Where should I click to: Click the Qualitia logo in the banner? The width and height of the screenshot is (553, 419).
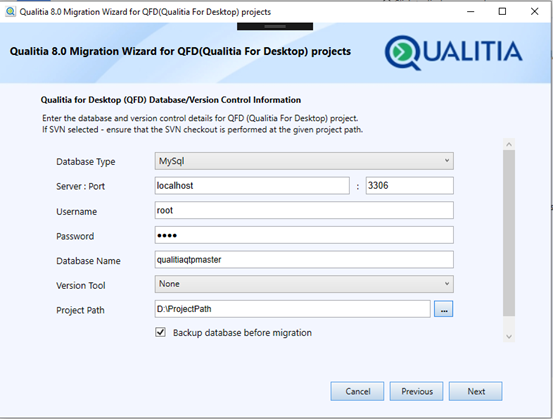pos(454,52)
